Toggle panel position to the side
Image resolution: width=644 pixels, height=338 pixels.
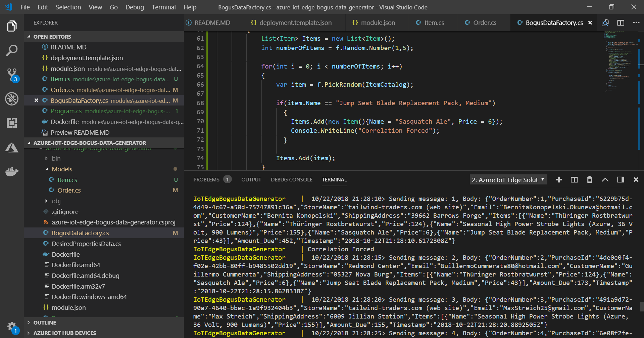(x=621, y=180)
